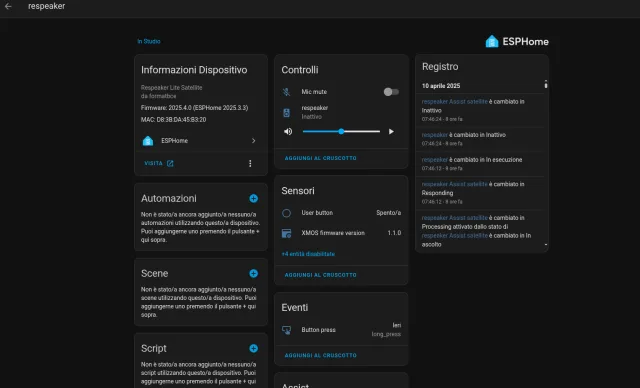Click the Registro panel title

click(440, 67)
